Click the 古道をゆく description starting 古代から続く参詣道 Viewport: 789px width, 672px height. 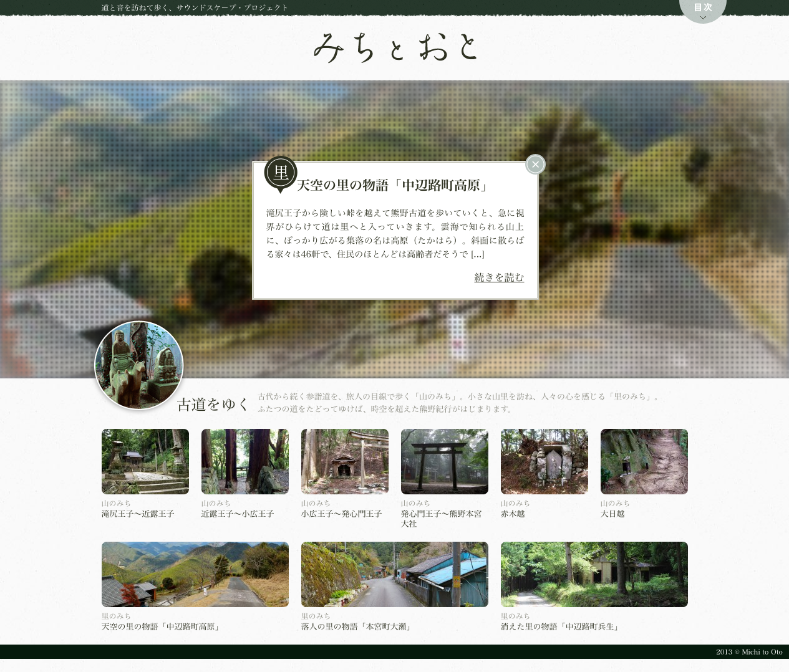[460, 403]
